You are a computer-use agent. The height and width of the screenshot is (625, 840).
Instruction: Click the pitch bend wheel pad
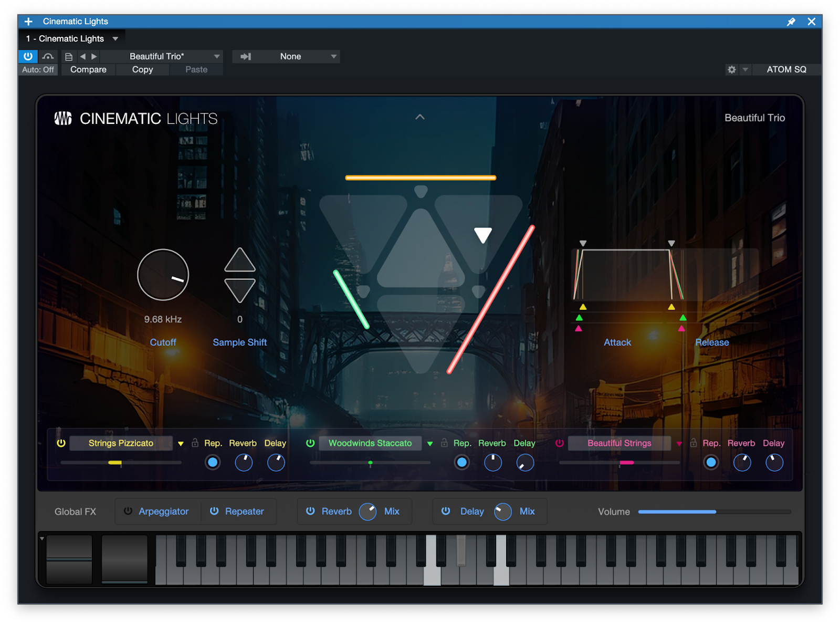(69, 559)
